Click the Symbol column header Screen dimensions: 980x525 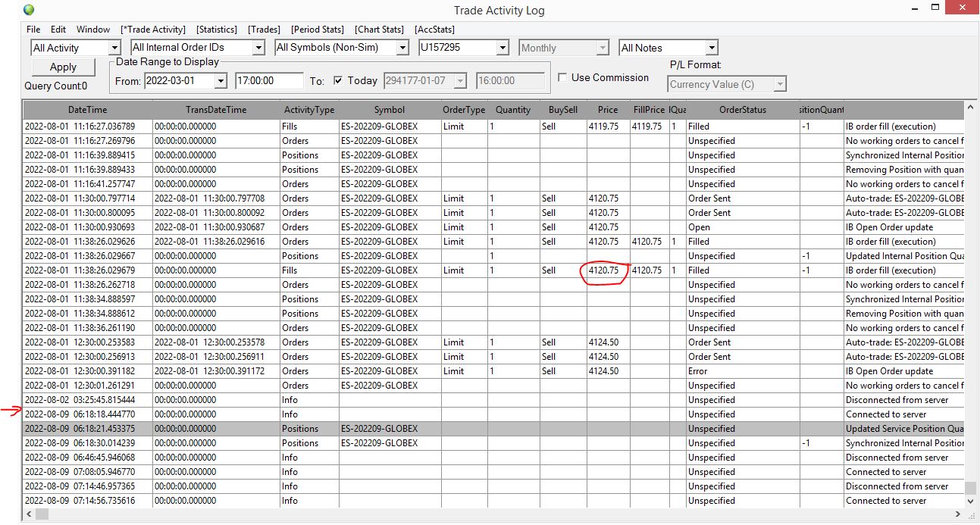[x=390, y=110]
